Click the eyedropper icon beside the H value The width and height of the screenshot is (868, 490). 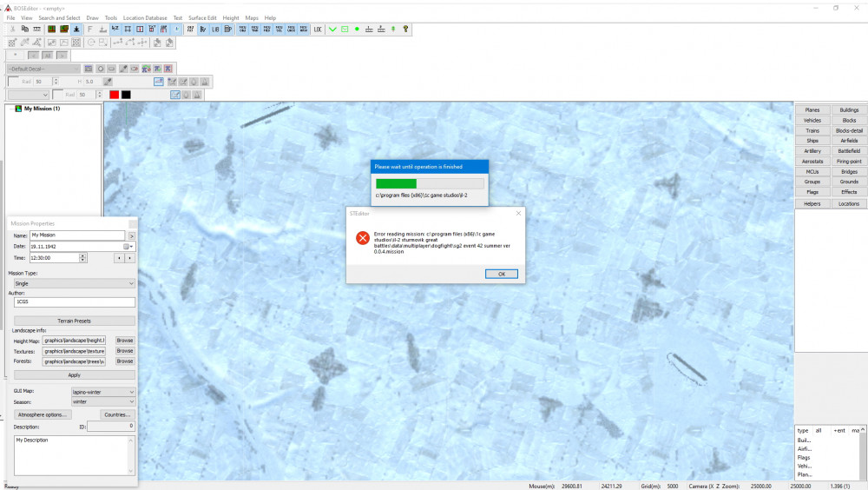click(x=108, y=82)
